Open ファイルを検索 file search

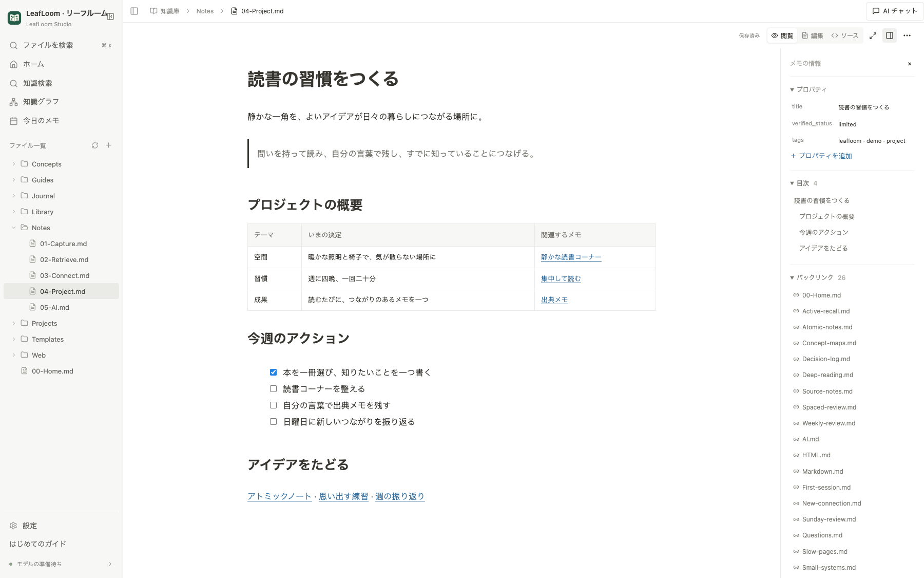coord(61,45)
